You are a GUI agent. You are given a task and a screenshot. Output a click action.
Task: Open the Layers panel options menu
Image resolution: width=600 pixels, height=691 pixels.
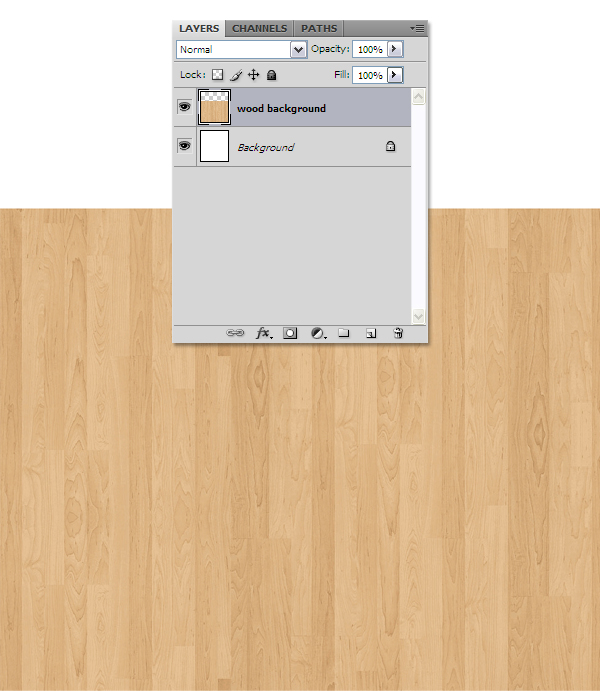[417, 29]
